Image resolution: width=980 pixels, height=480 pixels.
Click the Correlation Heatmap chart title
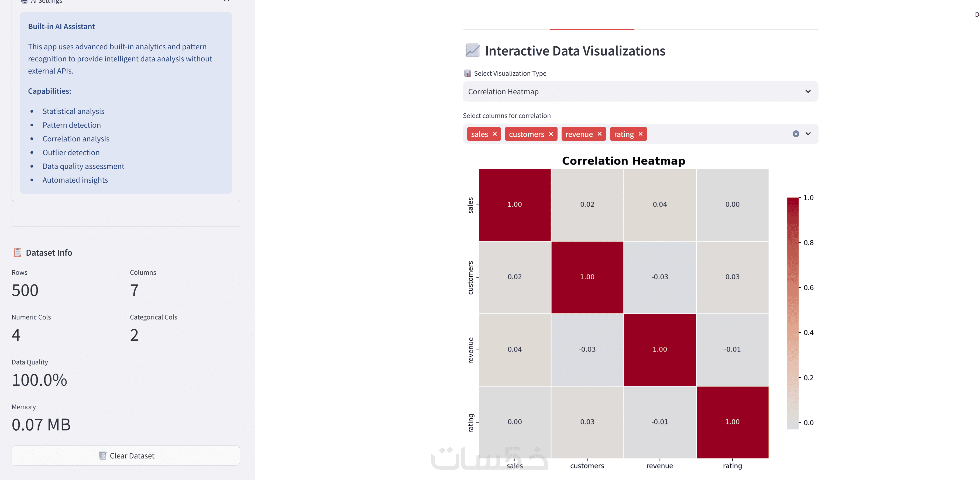pyautogui.click(x=624, y=161)
